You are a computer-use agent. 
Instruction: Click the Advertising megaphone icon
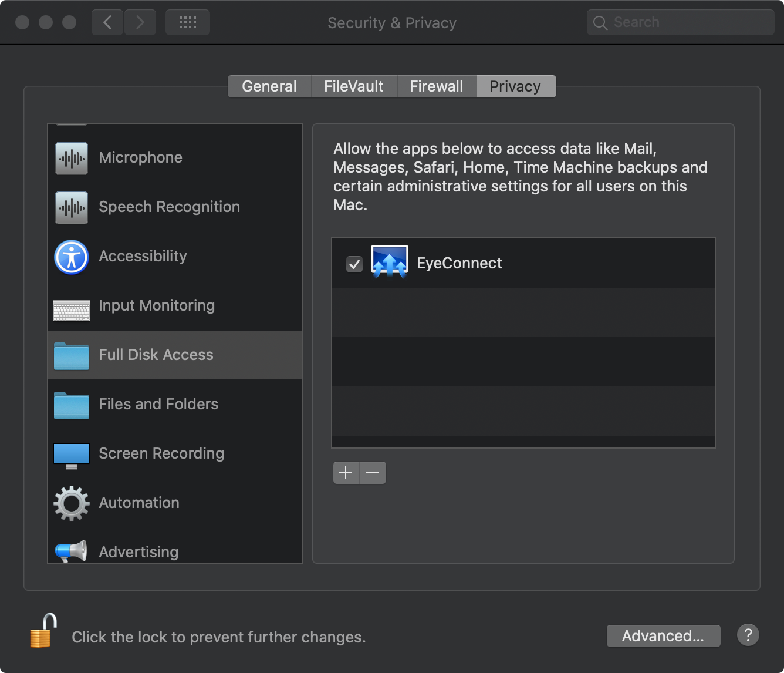[72, 551]
